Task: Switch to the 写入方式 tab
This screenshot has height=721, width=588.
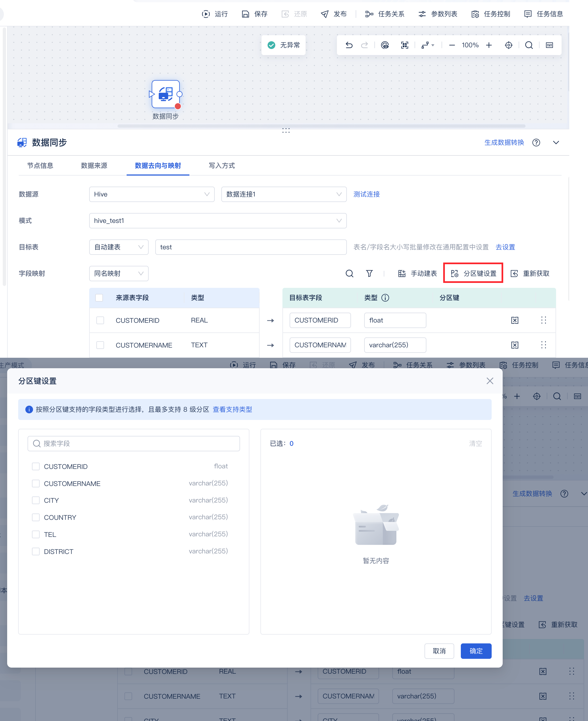Action: click(222, 166)
